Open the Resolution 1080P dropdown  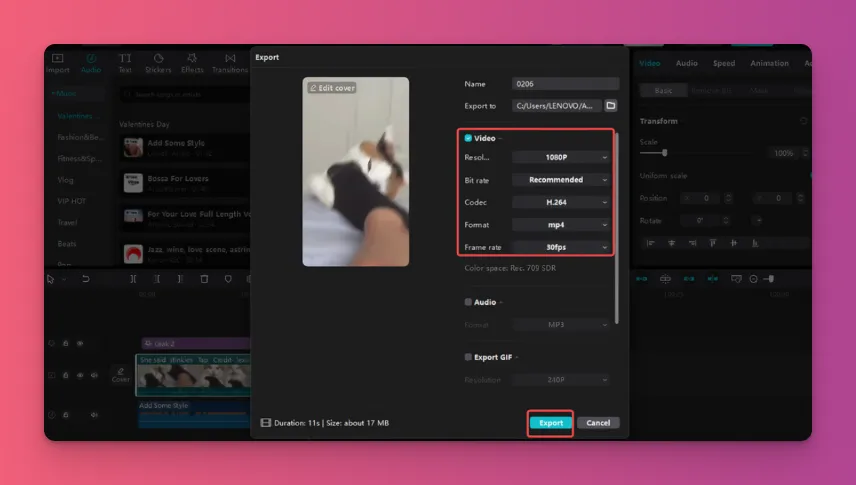561,157
